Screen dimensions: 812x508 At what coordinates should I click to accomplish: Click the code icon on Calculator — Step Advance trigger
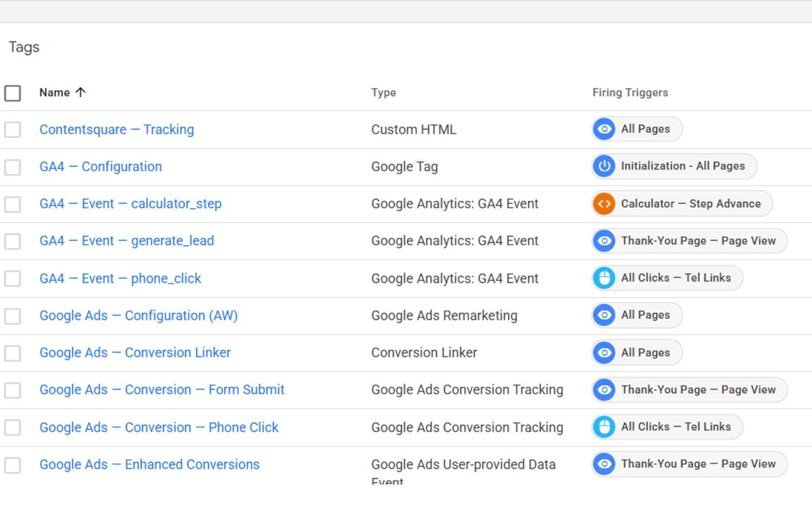pyautogui.click(x=604, y=204)
